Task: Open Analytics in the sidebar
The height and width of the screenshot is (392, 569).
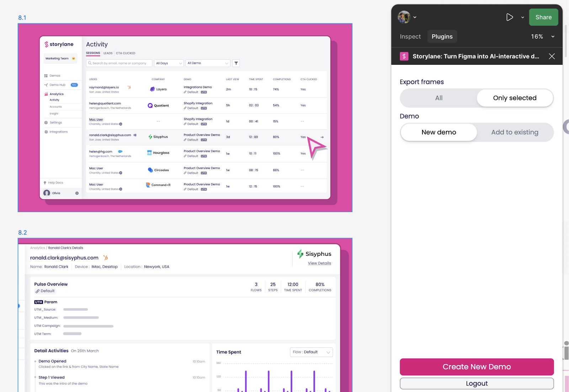Action: [54, 94]
